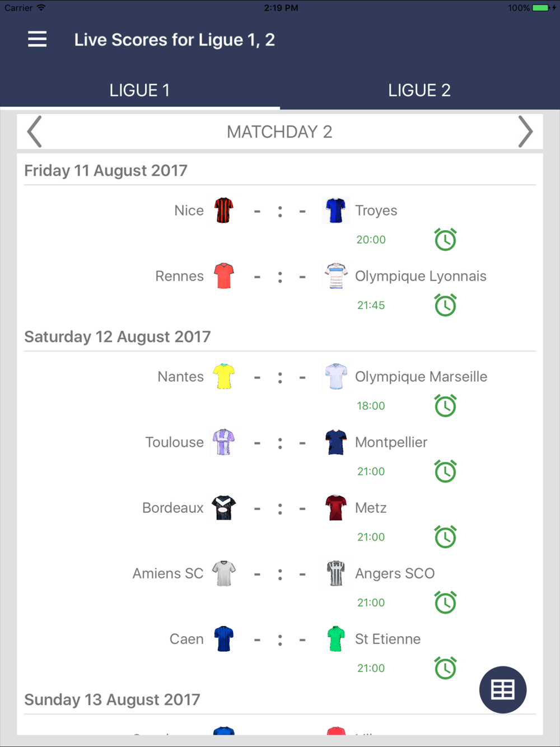The image size is (560, 747).
Task: Set alarm for Toulouse vs Montpellier match
Action: click(445, 471)
